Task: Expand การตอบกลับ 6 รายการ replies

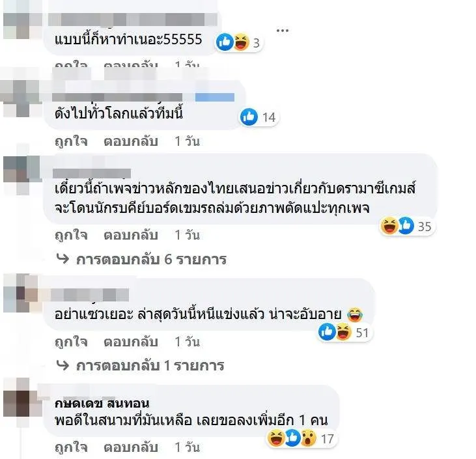Action: pyautogui.click(x=142, y=260)
